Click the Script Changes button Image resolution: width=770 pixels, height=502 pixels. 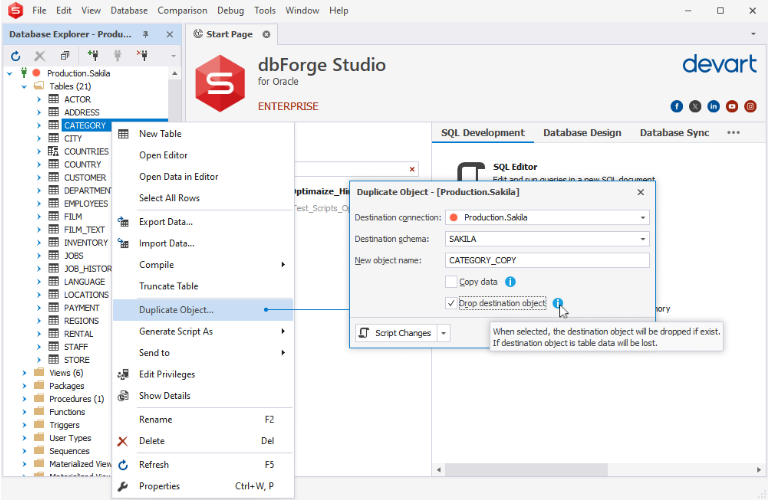[396, 334]
